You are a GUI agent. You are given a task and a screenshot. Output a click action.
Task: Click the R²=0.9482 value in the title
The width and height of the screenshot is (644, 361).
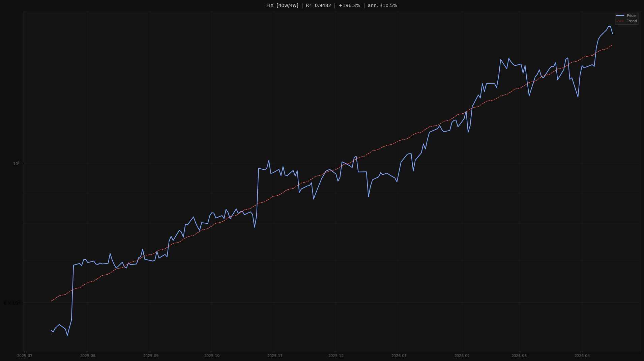click(x=317, y=5)
